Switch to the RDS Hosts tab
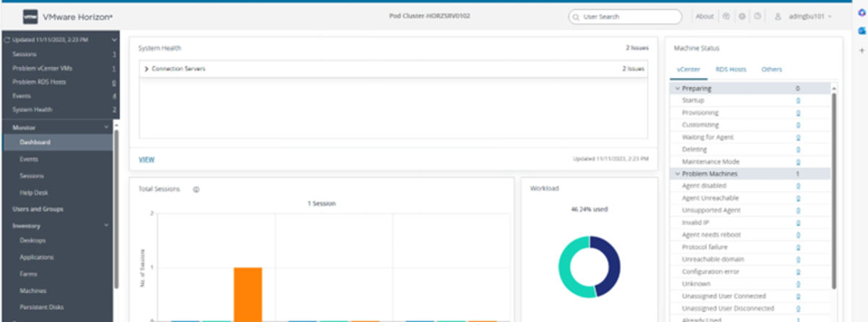Image resolution: width=868 pixels, height=322 pixels. [x=731, y=69]
